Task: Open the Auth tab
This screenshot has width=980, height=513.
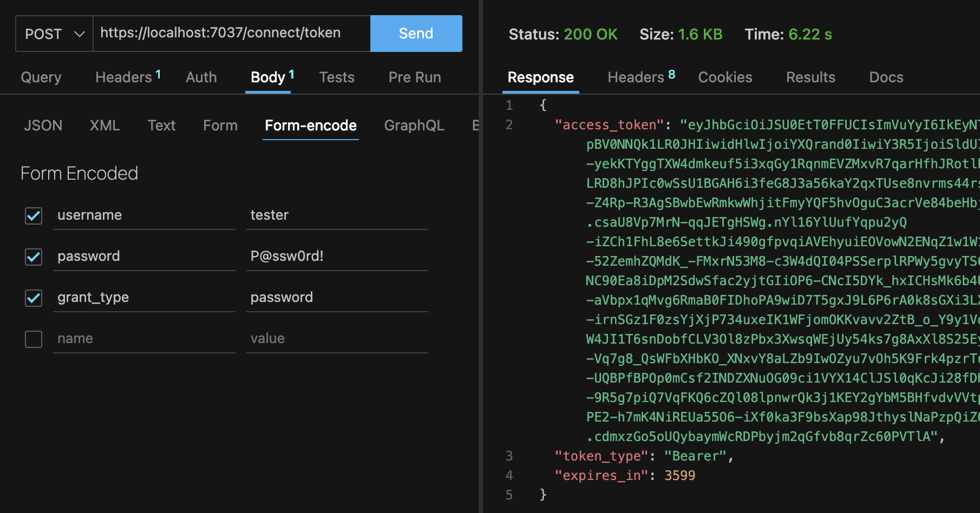Action: click(x=201, y=77)
